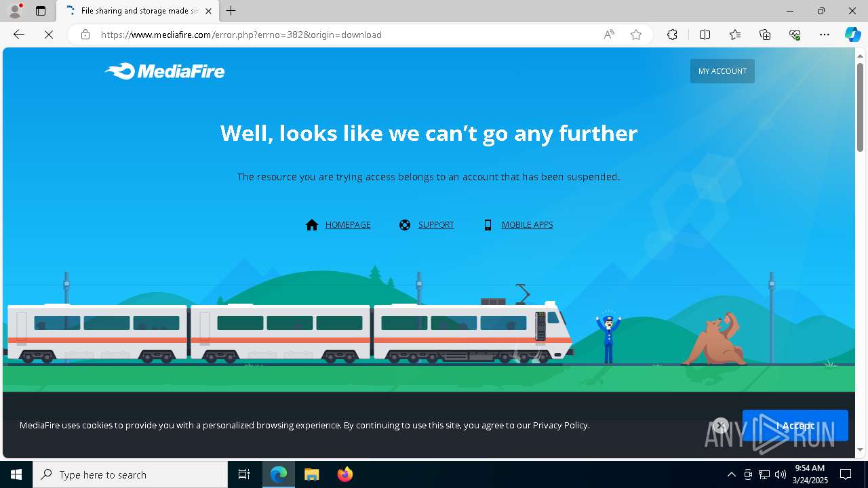
Task: Open the MOBILE APPS link
Action: point(527,225)
